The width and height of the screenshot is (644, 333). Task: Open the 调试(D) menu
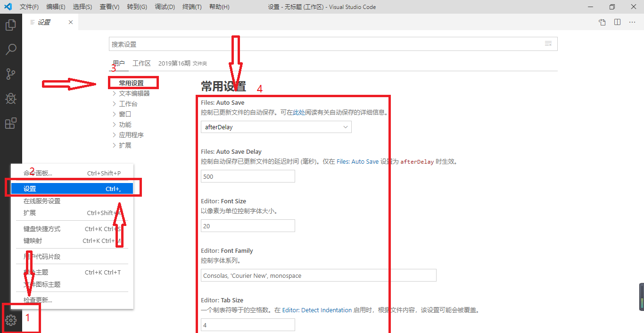pos(165,7)
